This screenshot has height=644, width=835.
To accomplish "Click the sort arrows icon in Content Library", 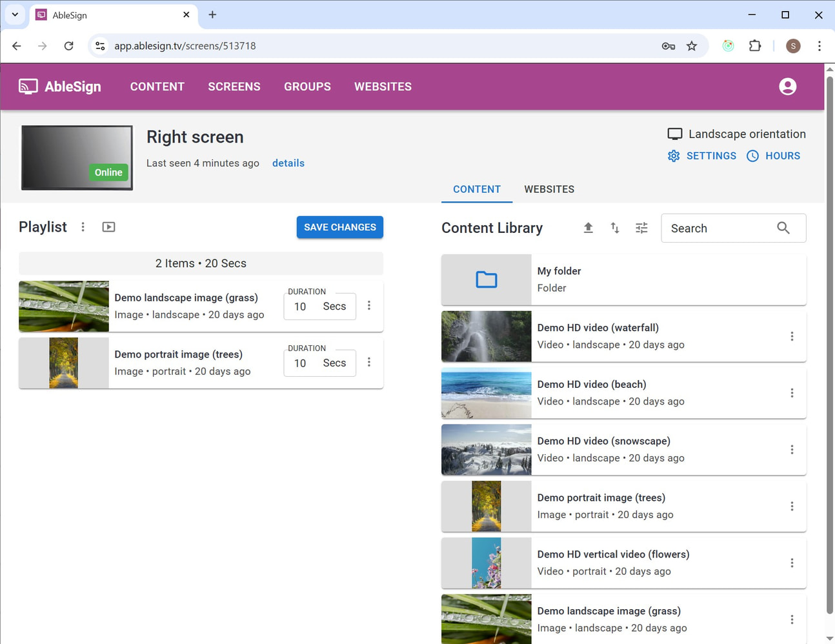I will 614,228.
